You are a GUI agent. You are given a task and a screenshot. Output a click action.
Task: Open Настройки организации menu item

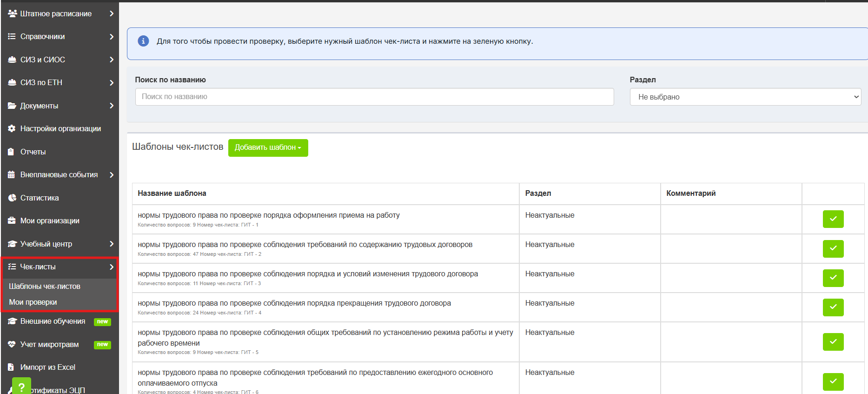(x=60, y=128)
